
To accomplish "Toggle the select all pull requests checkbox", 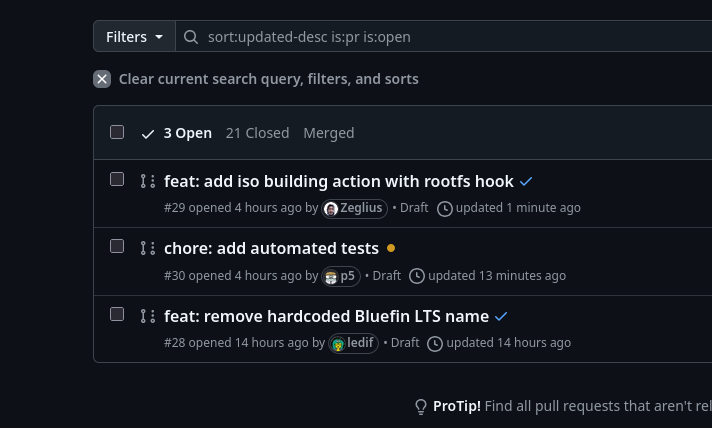I will [117, 132].
